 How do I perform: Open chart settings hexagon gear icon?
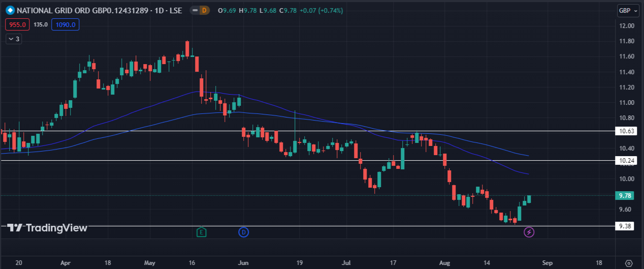tap(629, 263)
